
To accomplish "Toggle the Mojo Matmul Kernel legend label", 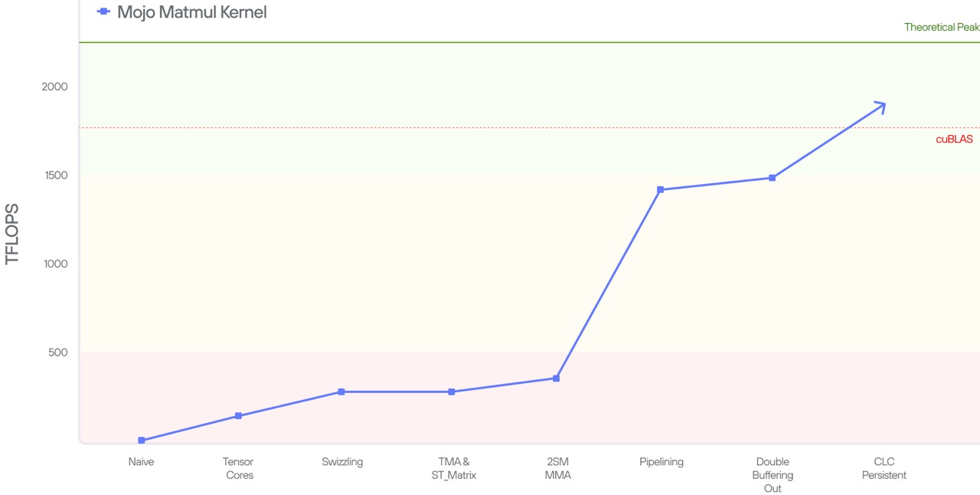I will coord(191,12).
